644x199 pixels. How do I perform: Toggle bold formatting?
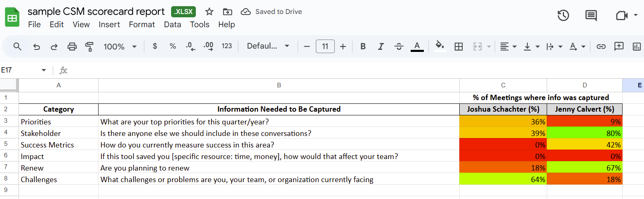363,47
